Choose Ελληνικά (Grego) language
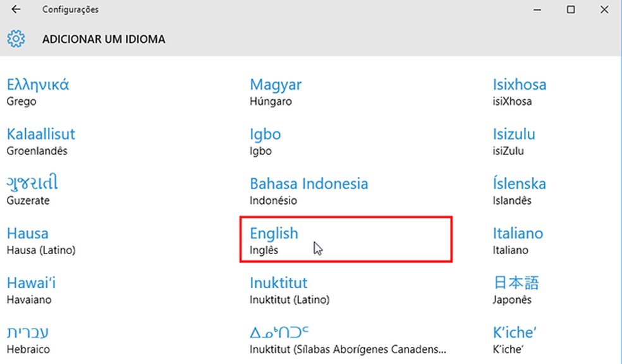The image size is (622, 364). (x=38, y=92)
